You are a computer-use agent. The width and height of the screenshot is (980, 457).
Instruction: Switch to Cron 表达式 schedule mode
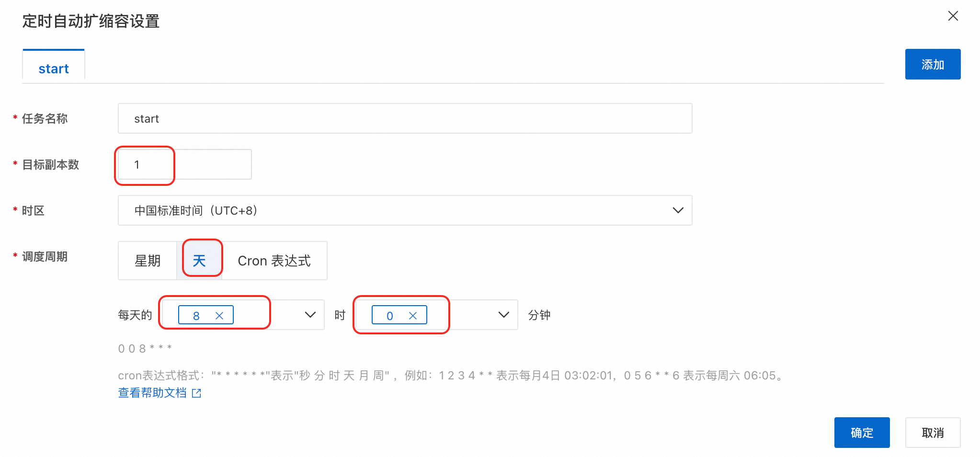(x=274, y=261)
